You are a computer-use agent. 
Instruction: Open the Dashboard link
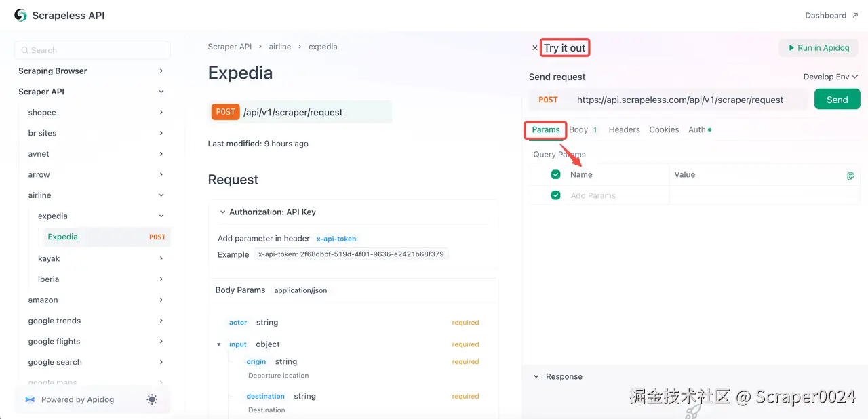827,15
